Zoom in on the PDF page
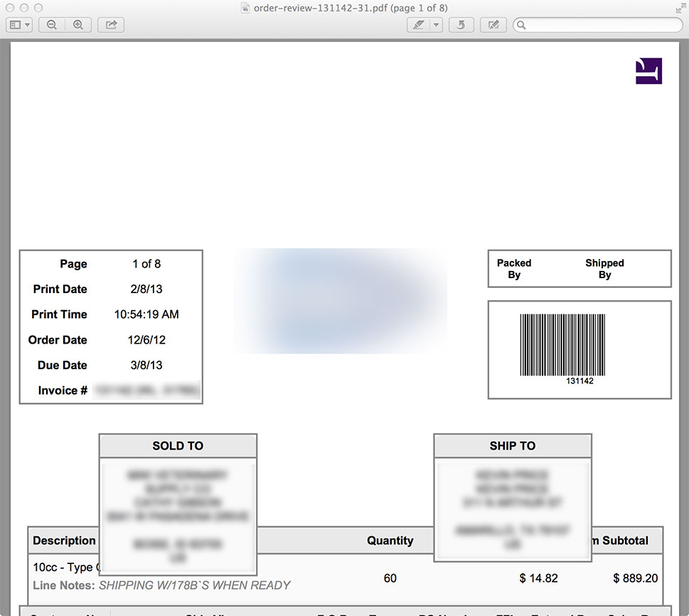 click(78, 25)
